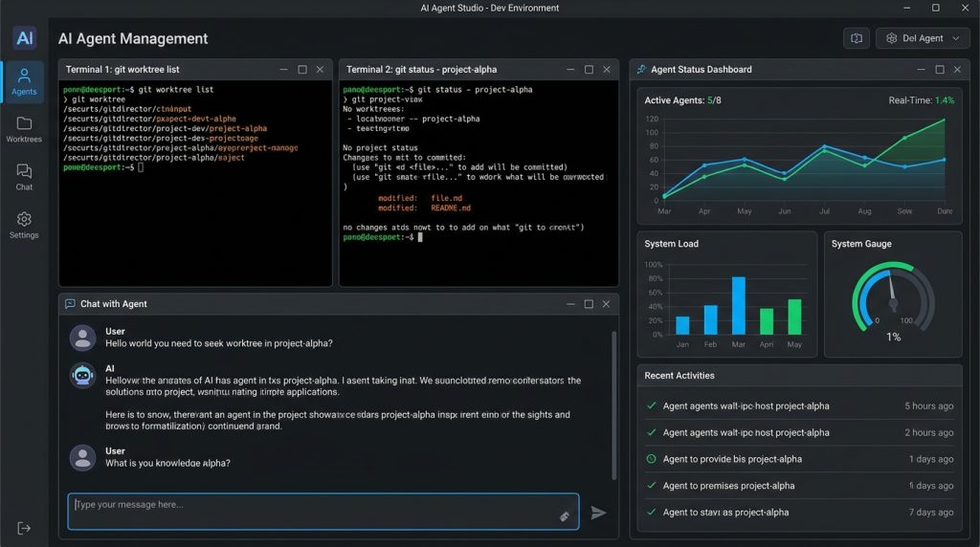Click the AI app logo
980x547 pixels.
[24, 38]
